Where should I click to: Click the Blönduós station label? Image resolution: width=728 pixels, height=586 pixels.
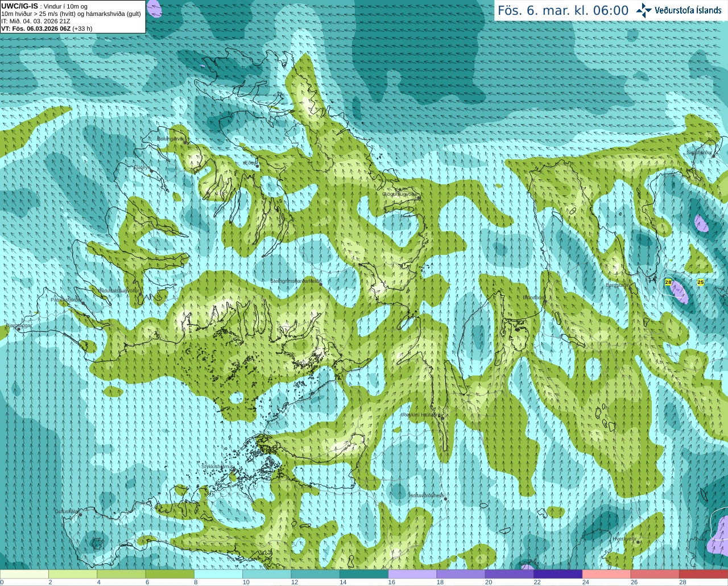533,298
